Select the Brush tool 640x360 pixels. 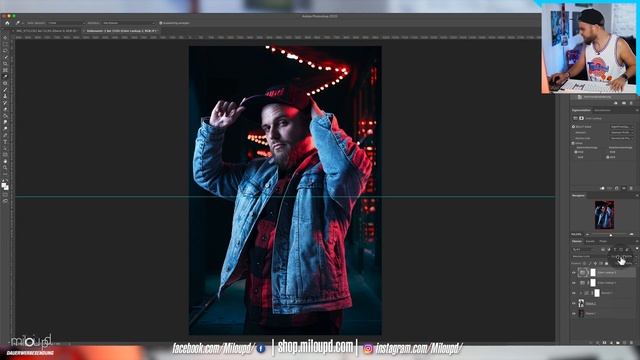pyautogui.click(x=5, y=89)
